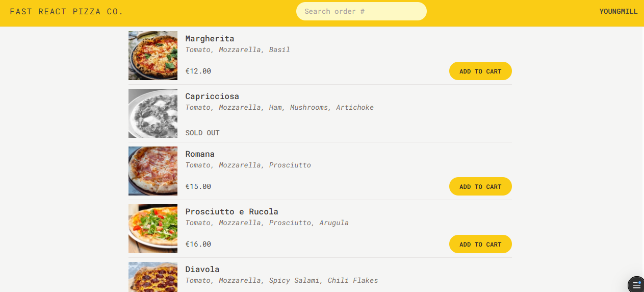Click the Diavola pizza heading

[202, 270]
